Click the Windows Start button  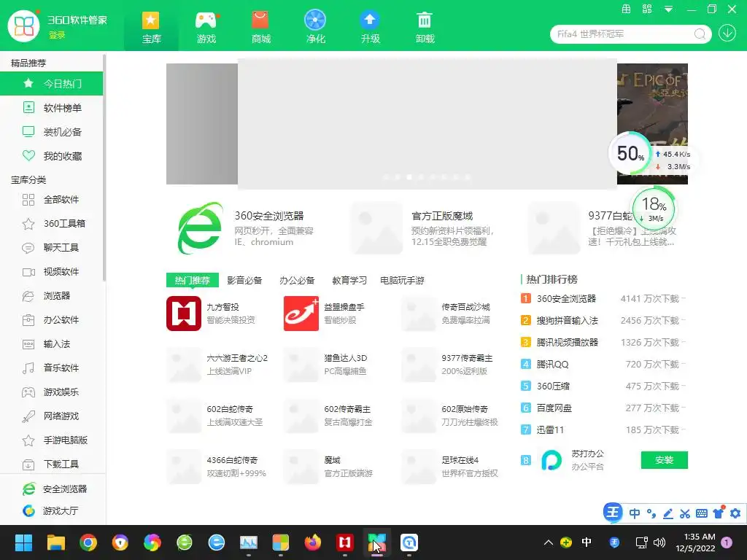tap(24, 542)
